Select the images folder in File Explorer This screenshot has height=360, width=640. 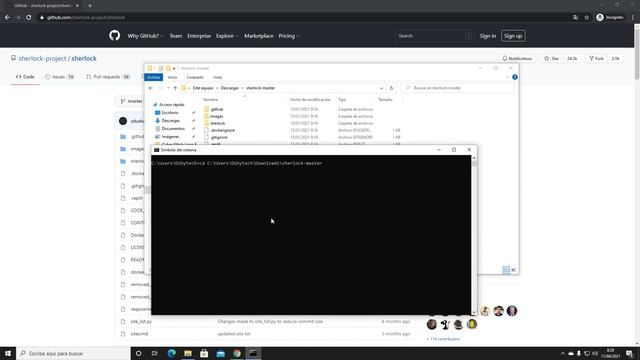[x=216, y=116]
